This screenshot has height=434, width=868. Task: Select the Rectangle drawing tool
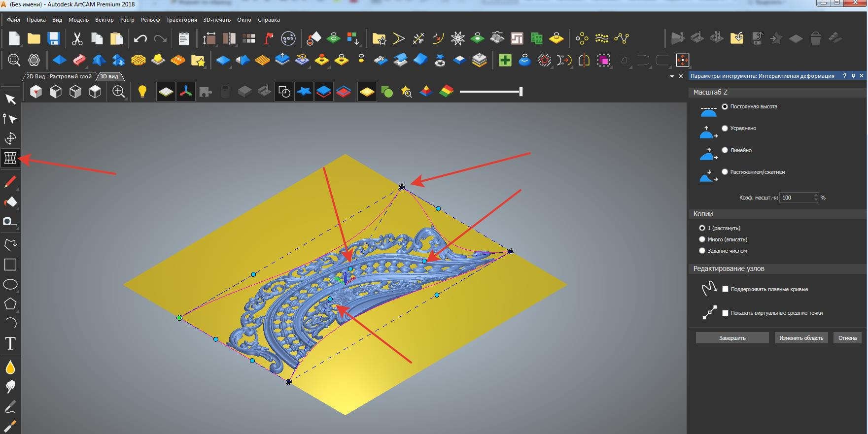click(10, 265)
